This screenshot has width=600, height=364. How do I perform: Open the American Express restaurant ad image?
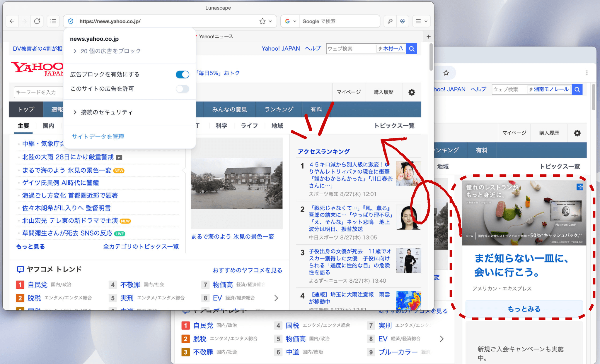[x=524, y=213]
